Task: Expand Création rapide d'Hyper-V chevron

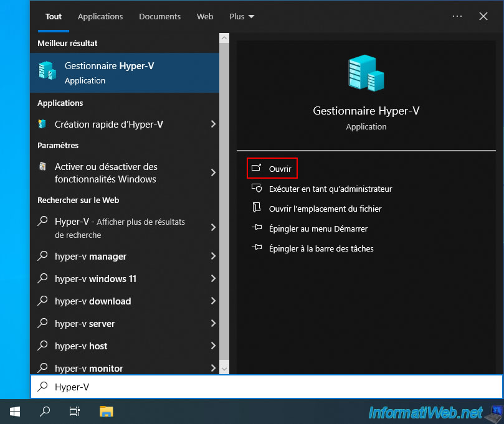Action: 213,124
